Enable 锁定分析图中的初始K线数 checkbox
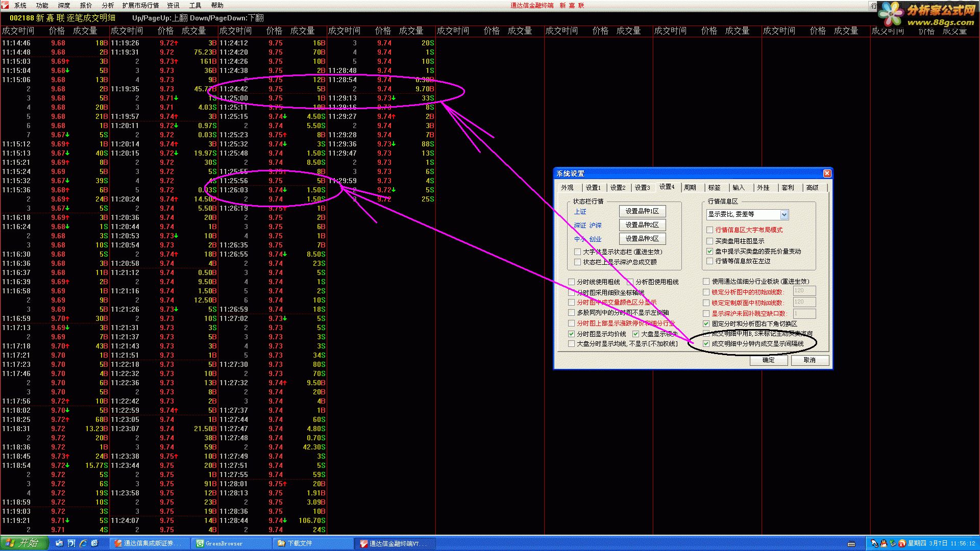980x551 pixels. [706, 292]
